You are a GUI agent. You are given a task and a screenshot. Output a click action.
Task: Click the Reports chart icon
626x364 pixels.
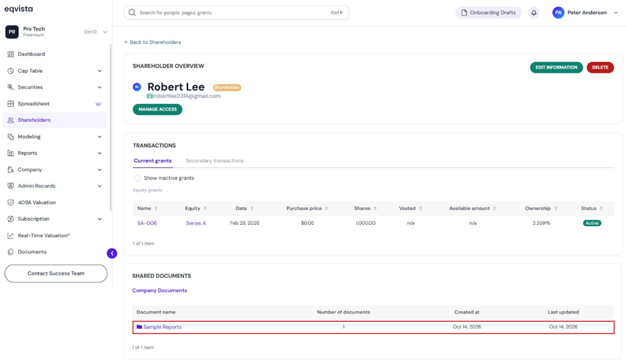(x=11, y=153)
